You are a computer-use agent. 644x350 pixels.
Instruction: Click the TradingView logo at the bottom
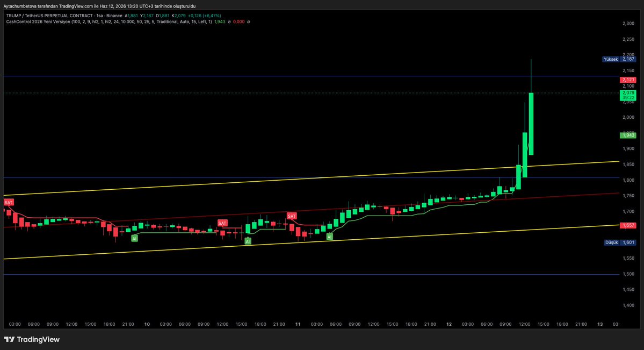coord(32,339)
